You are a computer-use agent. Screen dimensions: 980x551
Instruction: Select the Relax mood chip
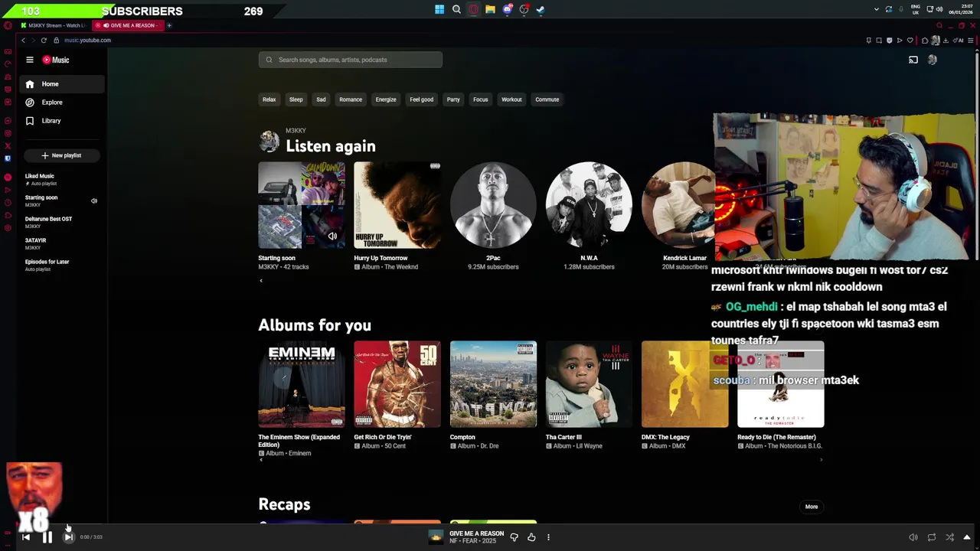(269, 99)
